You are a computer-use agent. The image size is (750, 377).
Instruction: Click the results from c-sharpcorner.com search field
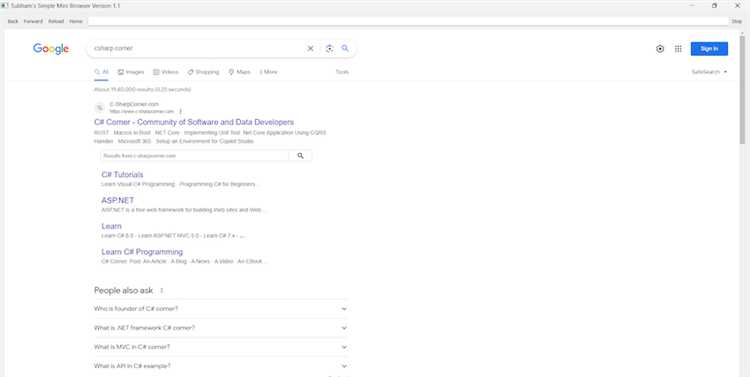click(195, 156)
